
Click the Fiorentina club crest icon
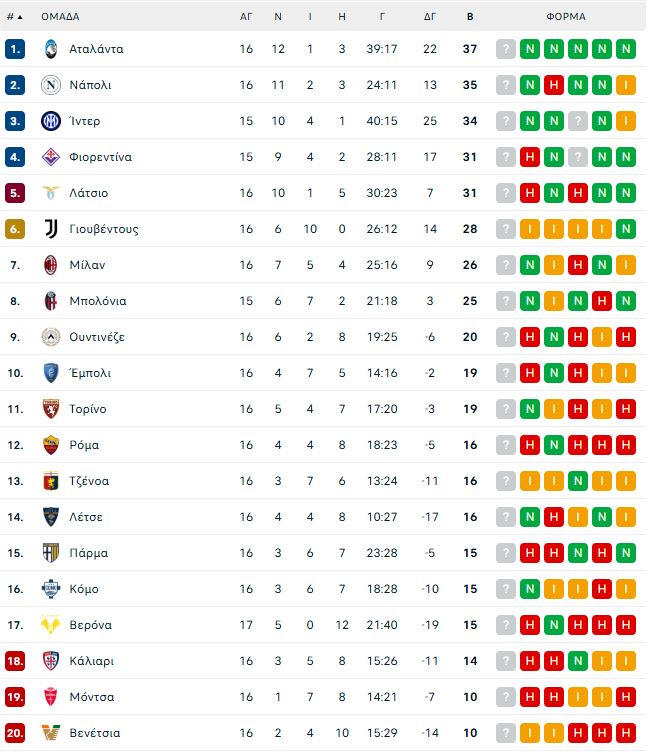tap(51, 157)
